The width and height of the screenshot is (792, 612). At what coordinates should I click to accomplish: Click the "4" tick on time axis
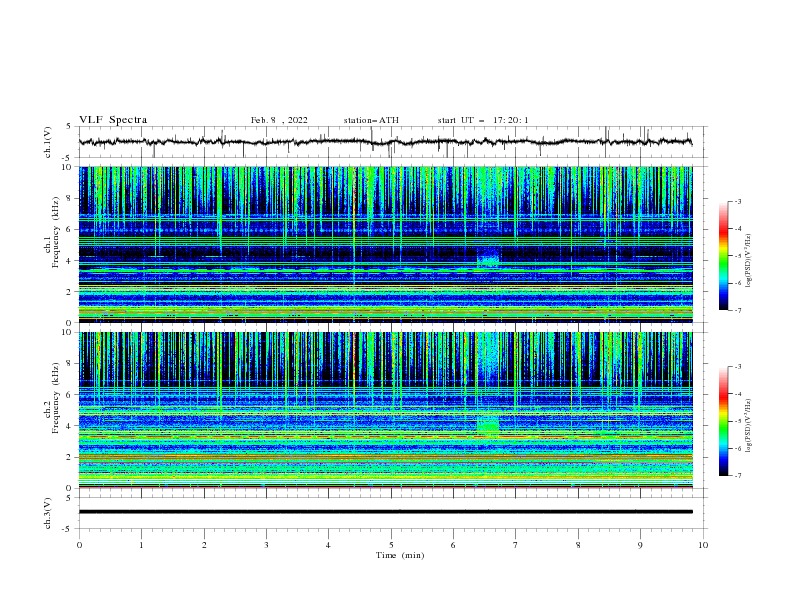point(328,545)
